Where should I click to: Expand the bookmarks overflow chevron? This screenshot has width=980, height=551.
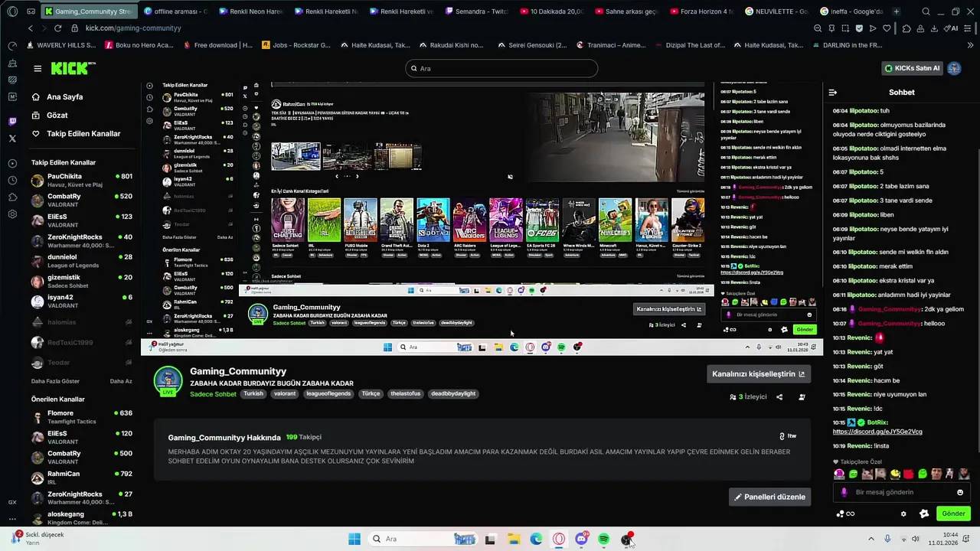pyautogui.click(x=971, y=45)
